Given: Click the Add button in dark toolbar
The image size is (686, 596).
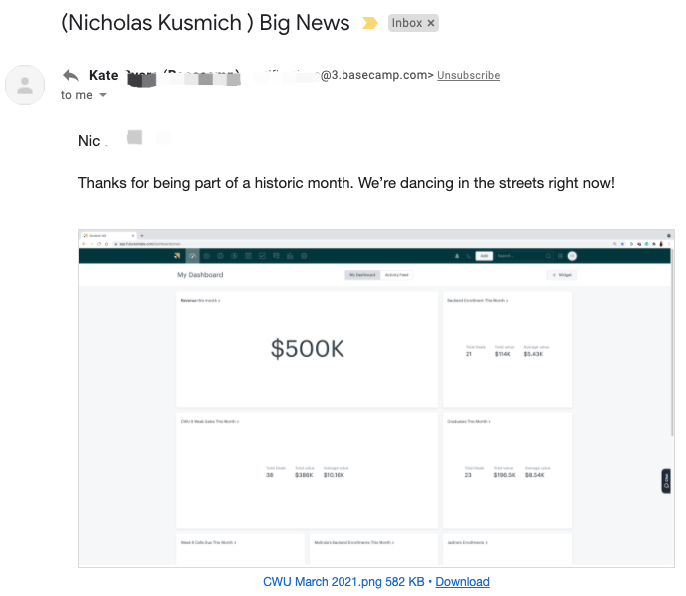Looking at the screenshot, I should (484, 256).
